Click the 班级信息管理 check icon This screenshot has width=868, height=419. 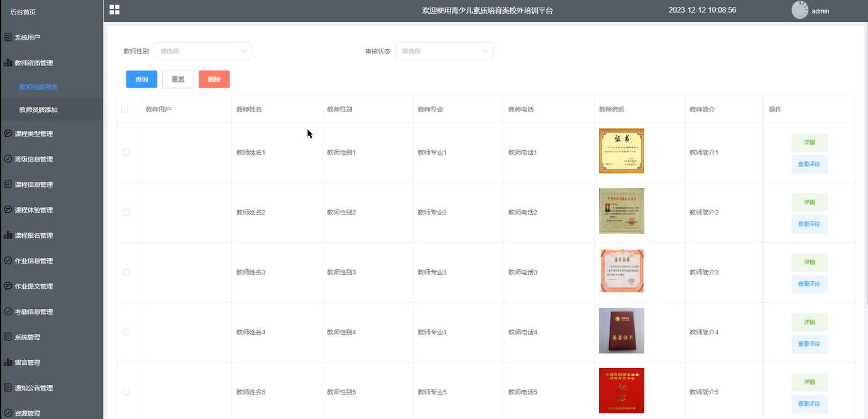8,159
